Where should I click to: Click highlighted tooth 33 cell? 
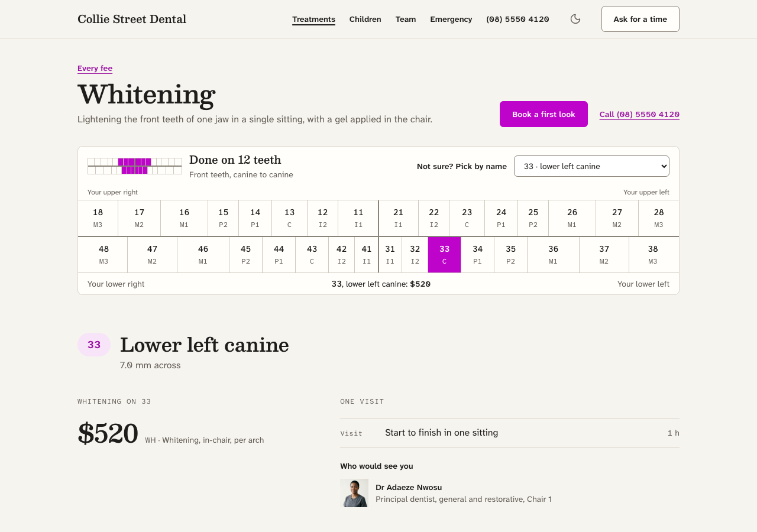coord(445,255)
